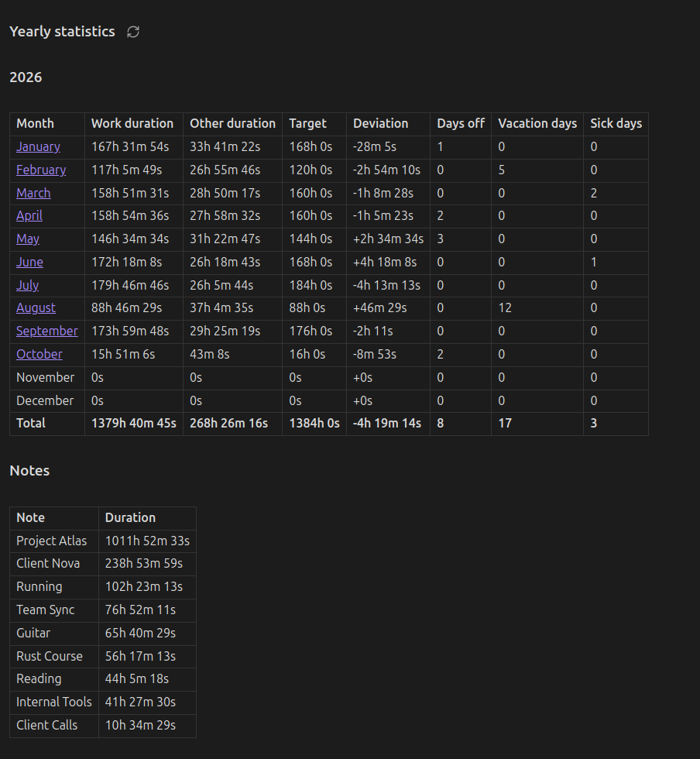700x759 pixels.
Task: Select the Reading note
Action: click(x=39, y=679)
